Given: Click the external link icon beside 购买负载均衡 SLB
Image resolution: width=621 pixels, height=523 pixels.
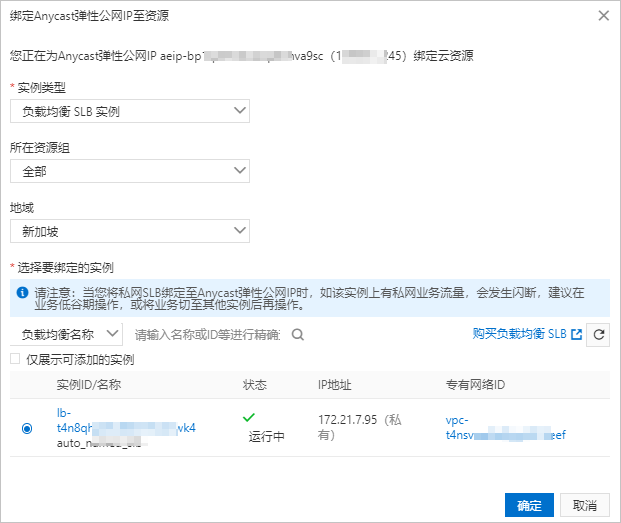Looking at the screenshot, I should (x=576, y=335).
